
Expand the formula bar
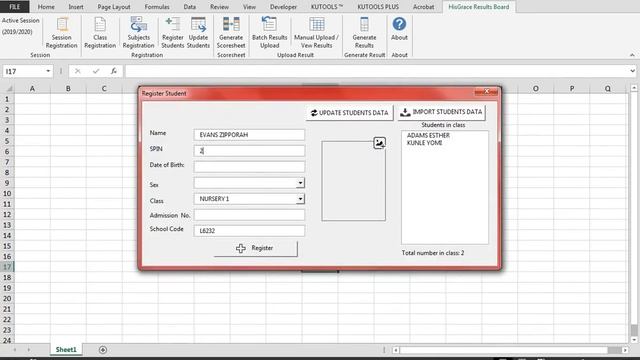[x=632, y=71]
